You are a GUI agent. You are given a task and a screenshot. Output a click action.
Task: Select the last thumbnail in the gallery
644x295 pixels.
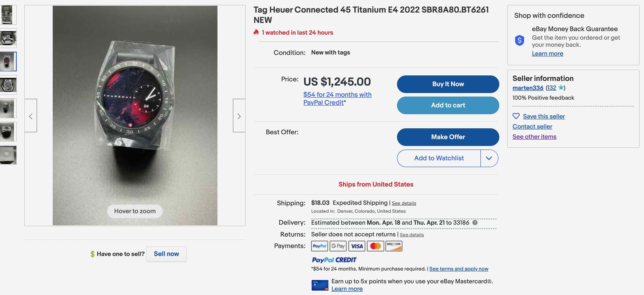point(8,155)
